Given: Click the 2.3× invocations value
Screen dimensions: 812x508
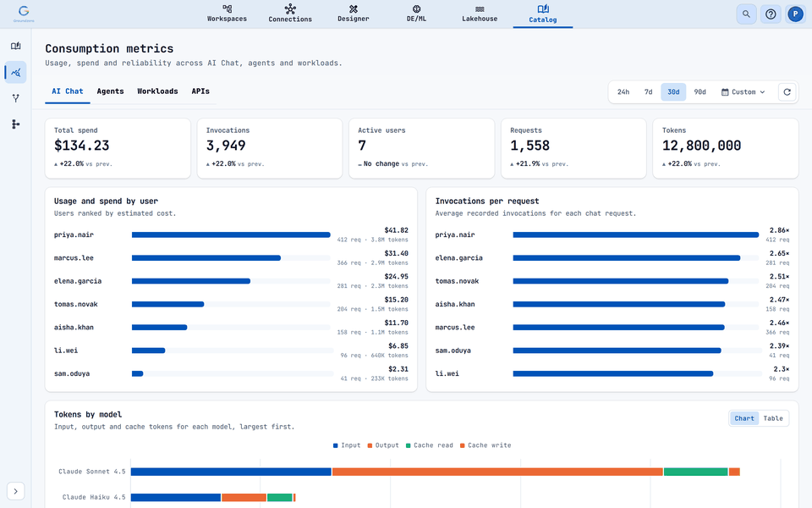Looking at the screenshot, I should (782, 369).
